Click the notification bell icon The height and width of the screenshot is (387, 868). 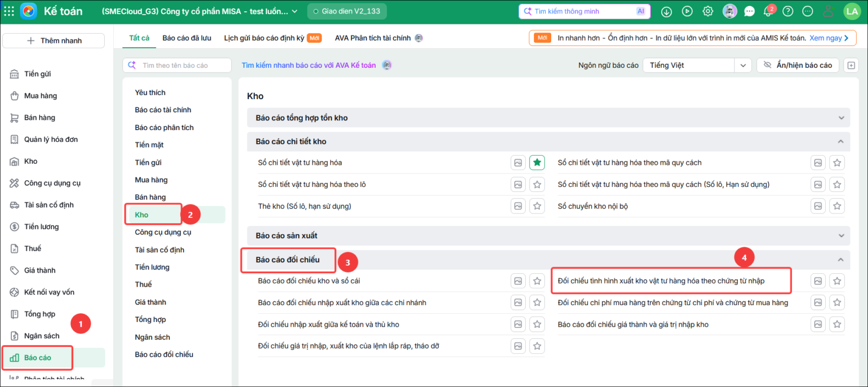[768, 11]
